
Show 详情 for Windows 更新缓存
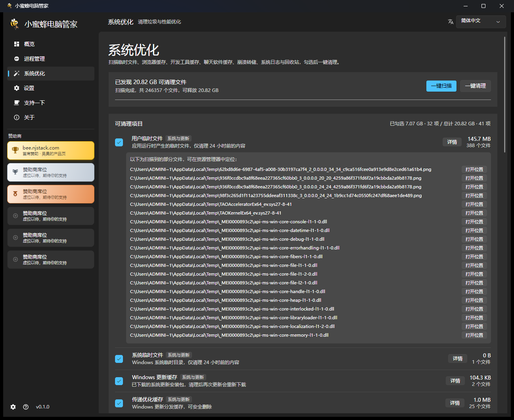coord(455,381)
